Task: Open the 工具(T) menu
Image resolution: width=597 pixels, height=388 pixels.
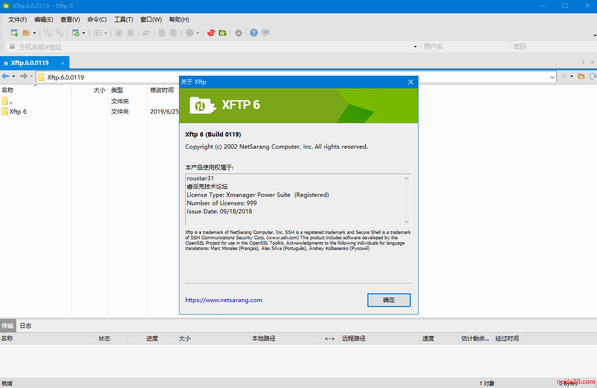Action: click(x=123, y=19)
